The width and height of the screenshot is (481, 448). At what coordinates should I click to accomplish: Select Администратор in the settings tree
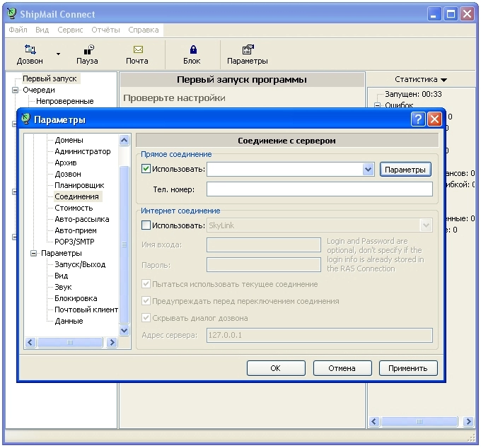83,151
